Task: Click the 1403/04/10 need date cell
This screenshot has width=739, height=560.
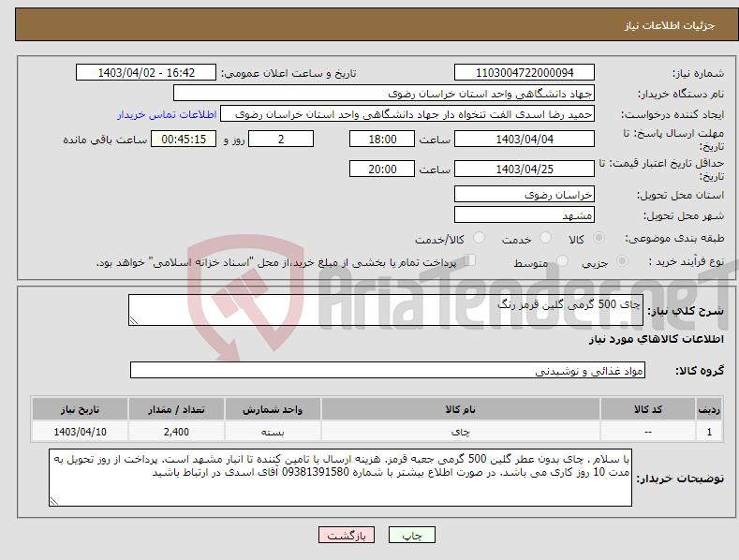Action: pos(81,432)
